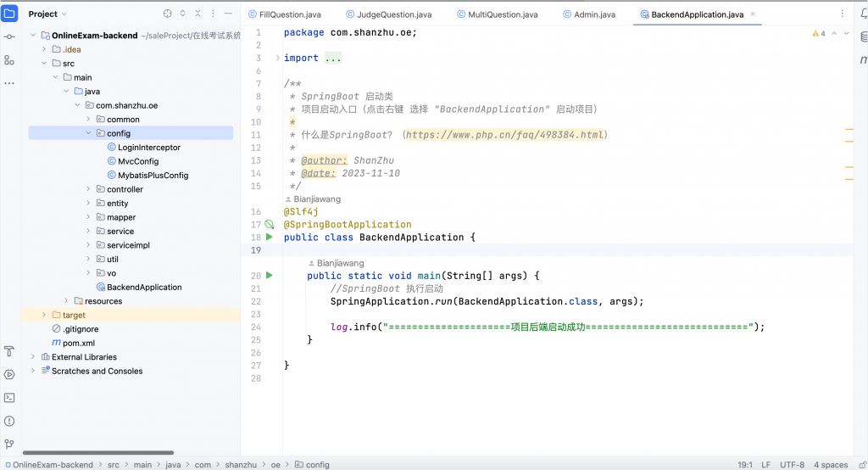Click the run gutter icon beside main method
Viewport: 868px width, 470px height.
point(270,276)
